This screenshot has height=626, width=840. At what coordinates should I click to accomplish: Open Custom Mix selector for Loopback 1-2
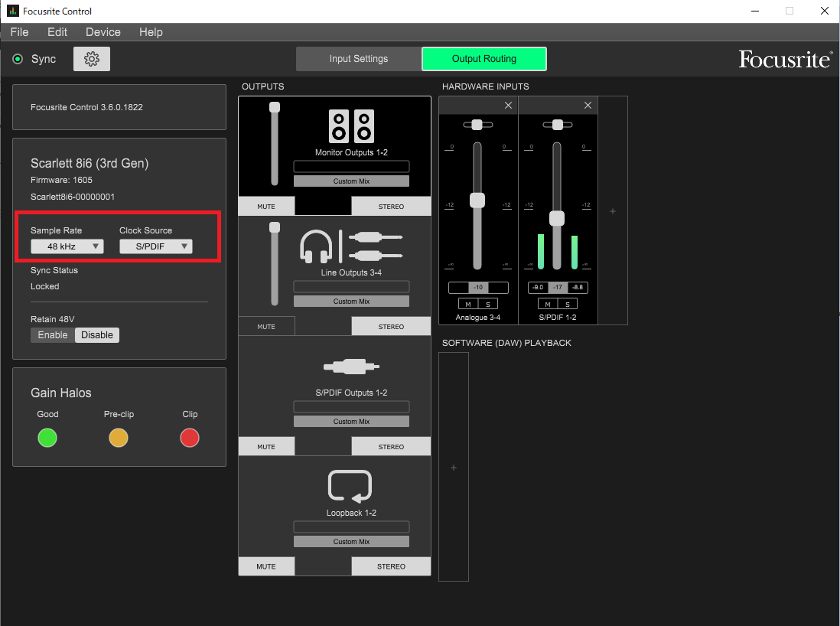click(x=351, y=541)
